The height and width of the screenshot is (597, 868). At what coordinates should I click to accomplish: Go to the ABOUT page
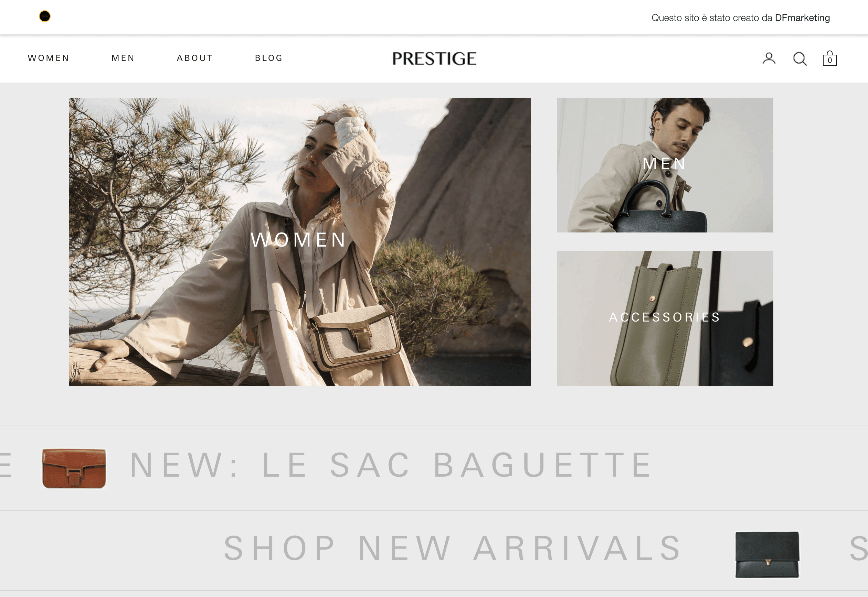point(195,58)
